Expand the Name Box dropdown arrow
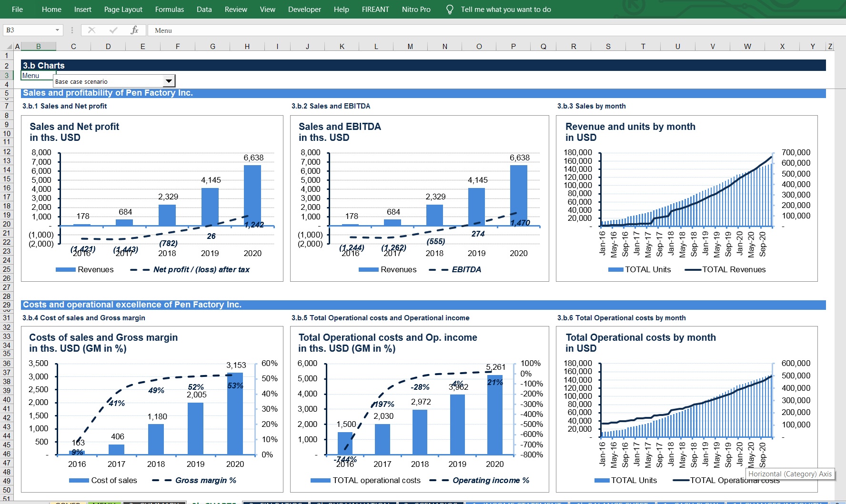 point(57,30)
